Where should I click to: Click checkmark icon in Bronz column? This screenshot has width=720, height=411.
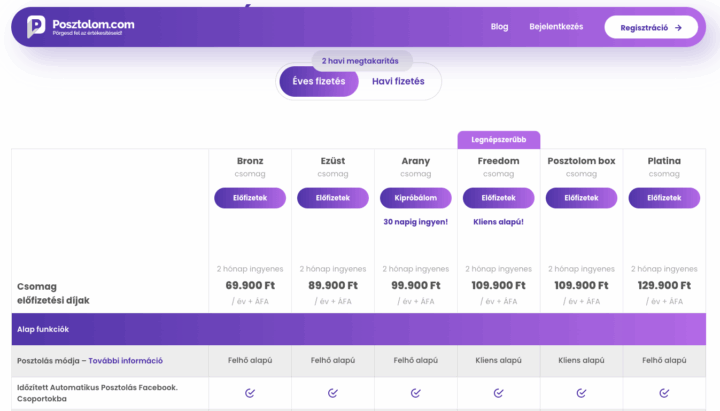(x=250, y=393)
